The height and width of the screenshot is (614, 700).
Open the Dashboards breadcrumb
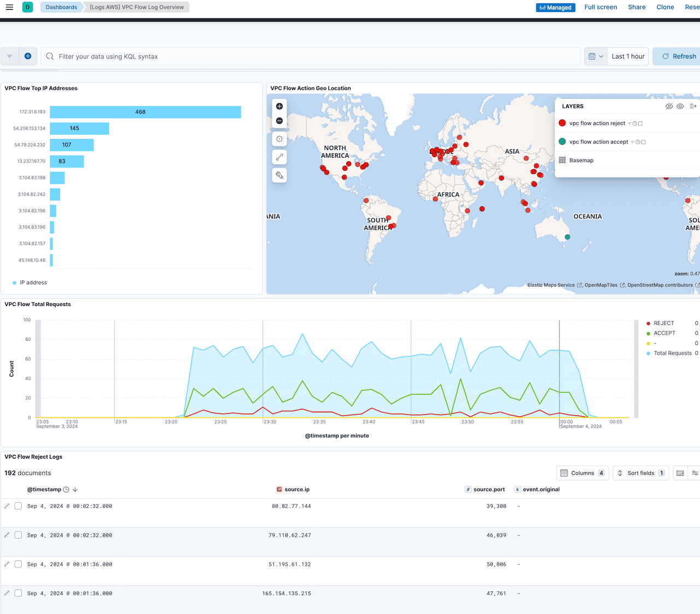click(61, 7)
